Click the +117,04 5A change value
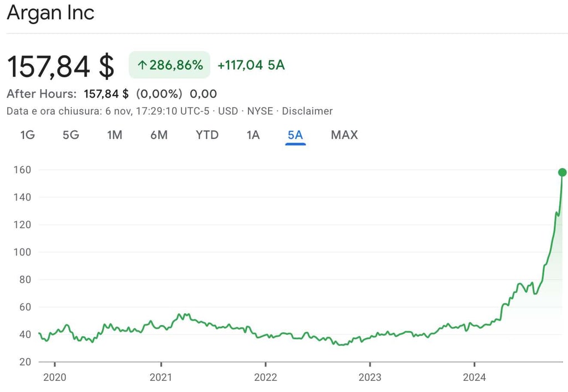 pyautogui.click(x=251, y=65)
